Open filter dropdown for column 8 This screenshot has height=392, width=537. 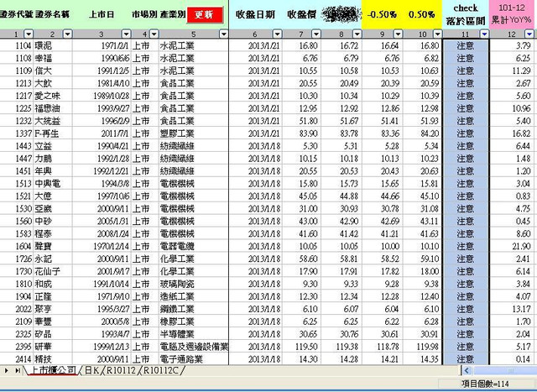pyautogui.click(x=357, y=34)
